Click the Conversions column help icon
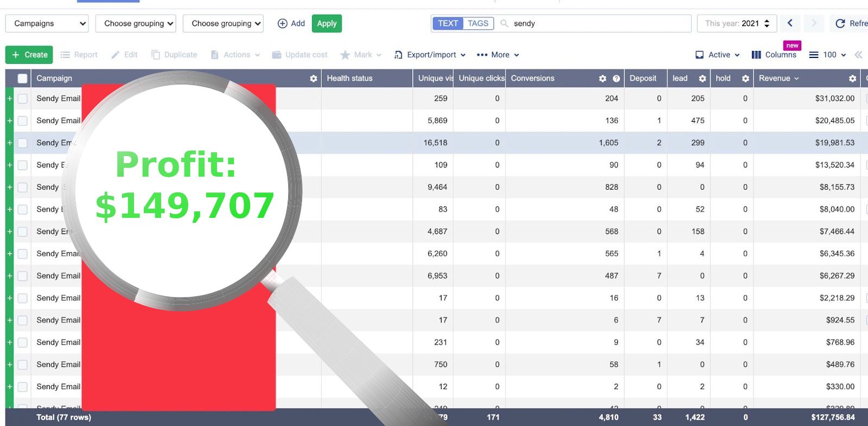The image size is (868, 426). point(616,79)
